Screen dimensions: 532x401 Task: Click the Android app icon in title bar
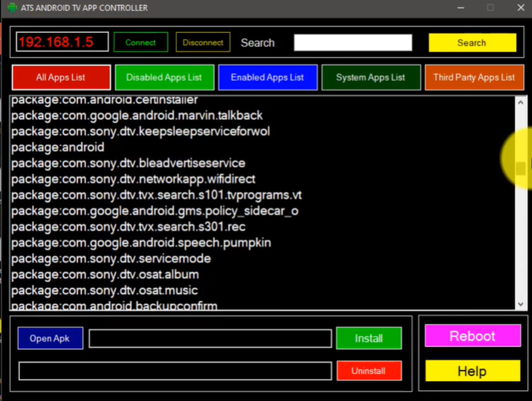[12, 7]
